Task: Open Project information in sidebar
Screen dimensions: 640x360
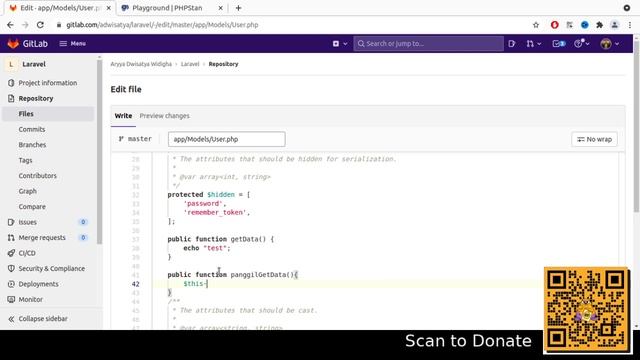Action: (x=48, y=83)
